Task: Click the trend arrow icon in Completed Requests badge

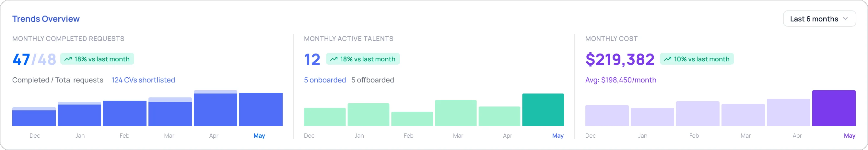Action: [x=68, y=59]
